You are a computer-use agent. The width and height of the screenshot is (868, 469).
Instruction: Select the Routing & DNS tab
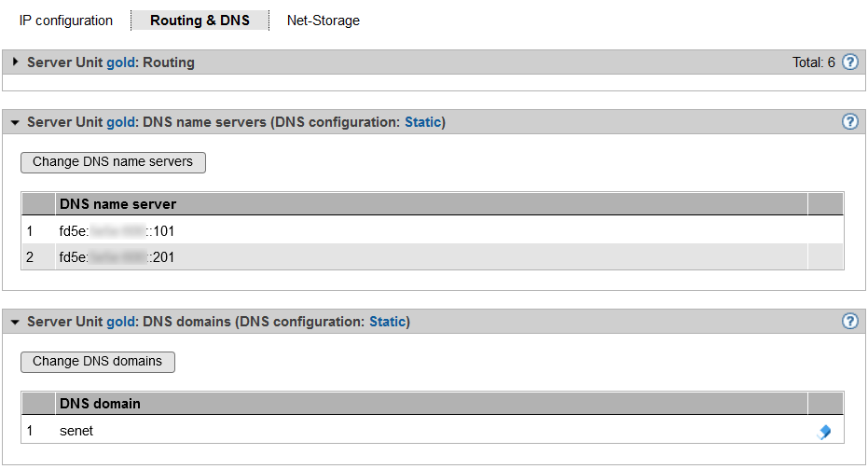[x=200, y=21]
